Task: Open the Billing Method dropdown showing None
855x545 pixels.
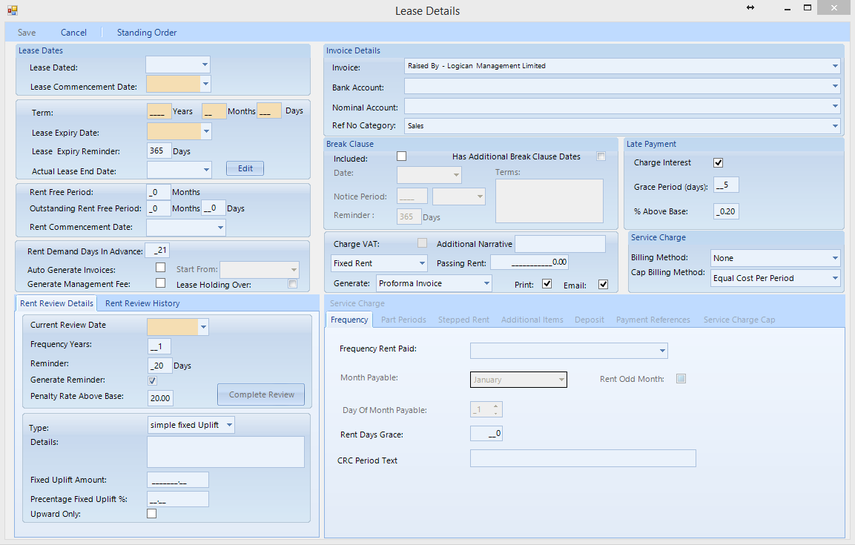Action: tap(834, 258)
